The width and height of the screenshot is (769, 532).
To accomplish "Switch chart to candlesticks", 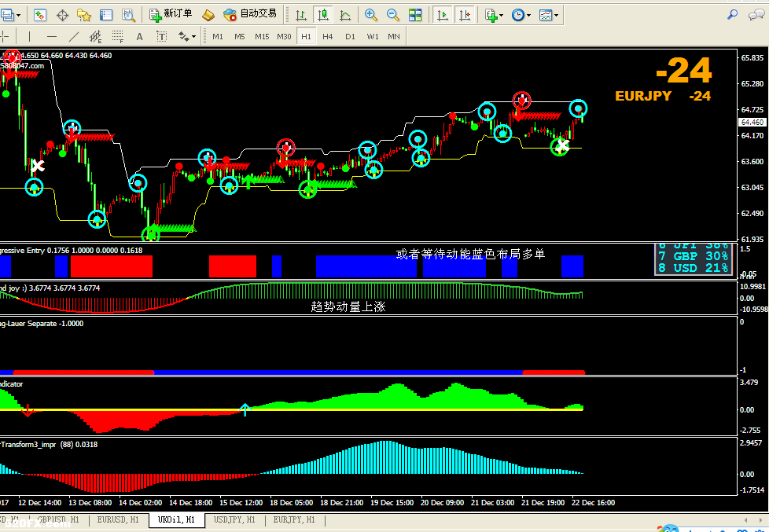I will (322, 15).
